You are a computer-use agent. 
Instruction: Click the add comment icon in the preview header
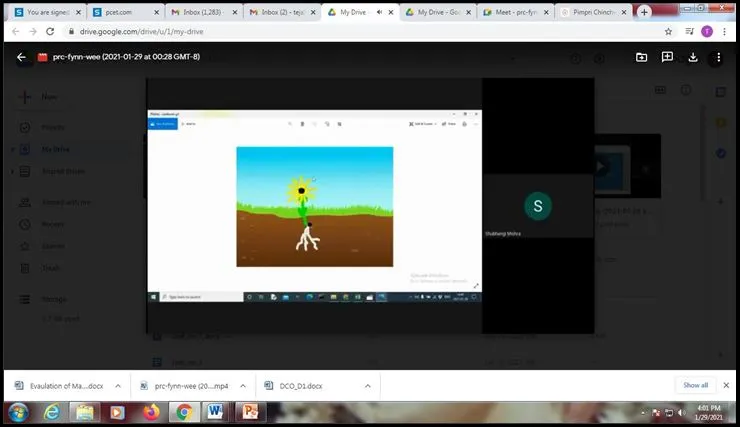pos(667,57)
